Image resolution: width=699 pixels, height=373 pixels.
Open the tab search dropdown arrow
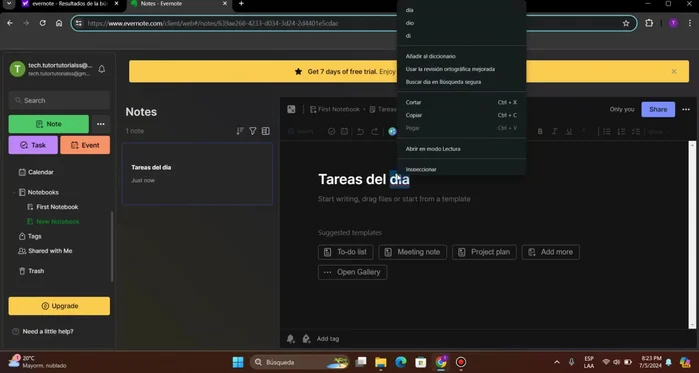8,4
